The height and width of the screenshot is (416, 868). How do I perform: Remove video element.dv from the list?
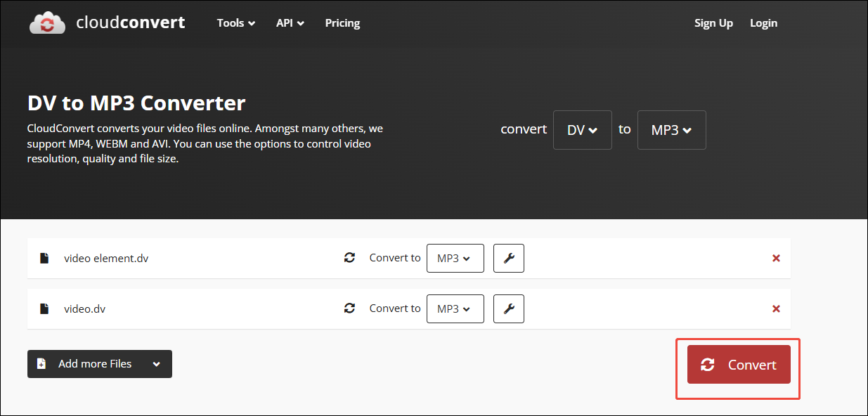pyautogui.click(x=776, y=258)
